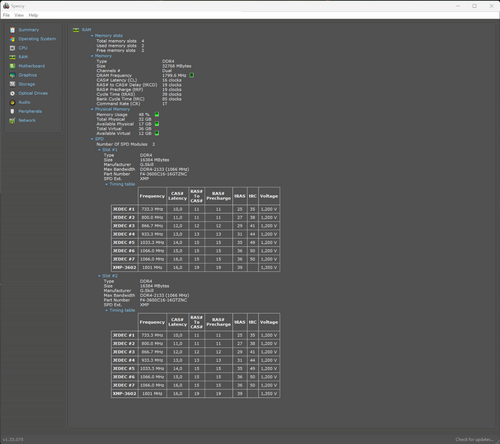
Task: Select the Operating System icon in sidebar
Action: [12, 39]
